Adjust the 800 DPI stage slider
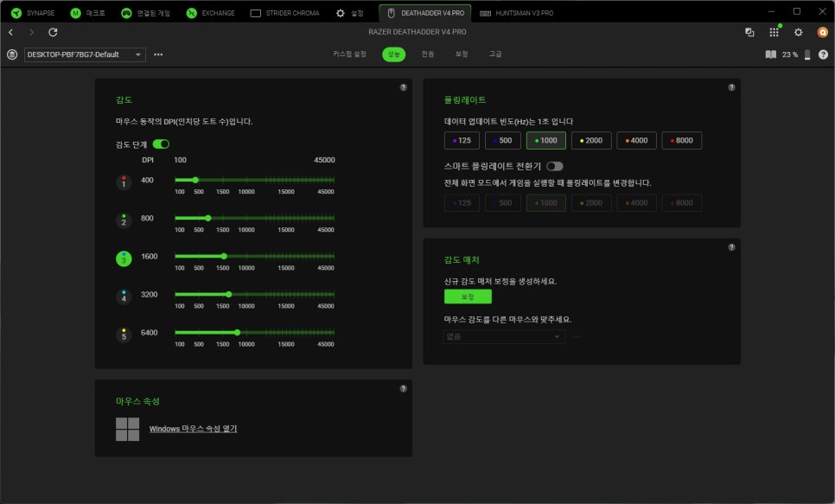 pyautogui.click(x=254, y=218)
